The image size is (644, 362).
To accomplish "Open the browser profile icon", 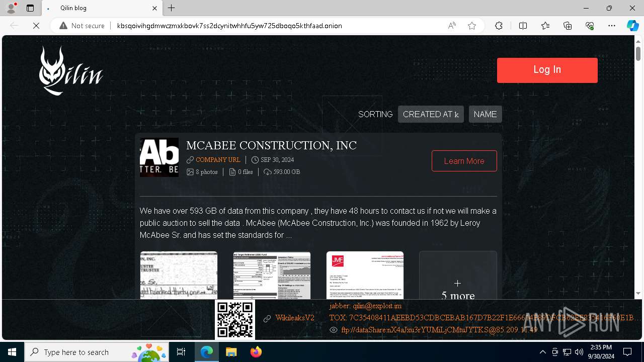I will point(11,8).
